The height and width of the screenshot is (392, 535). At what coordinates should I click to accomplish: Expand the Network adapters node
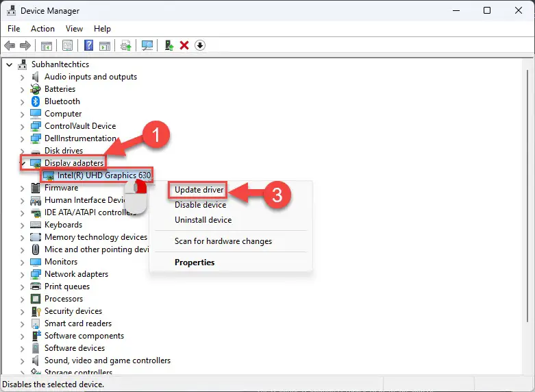(x=23, y=274)
